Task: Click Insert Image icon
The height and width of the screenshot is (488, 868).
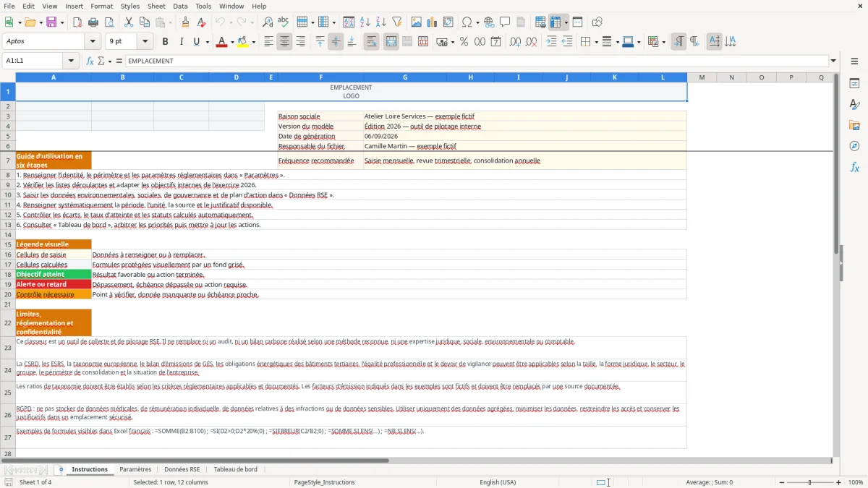Action: tap(417, 22)
